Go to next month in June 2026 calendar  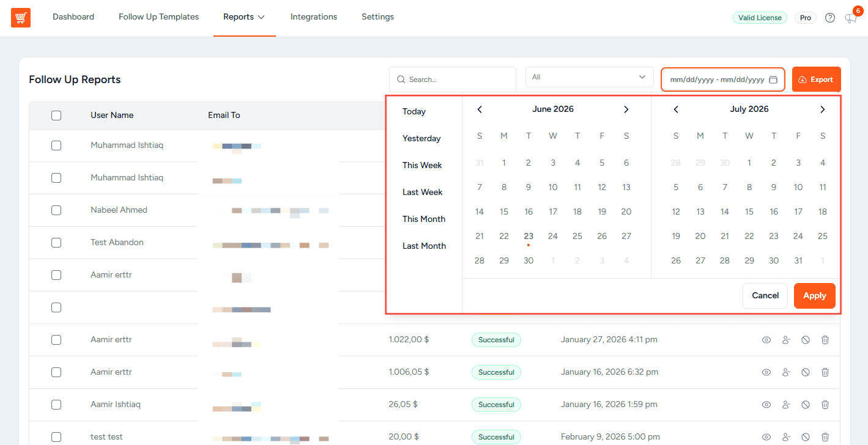(626, 109)
